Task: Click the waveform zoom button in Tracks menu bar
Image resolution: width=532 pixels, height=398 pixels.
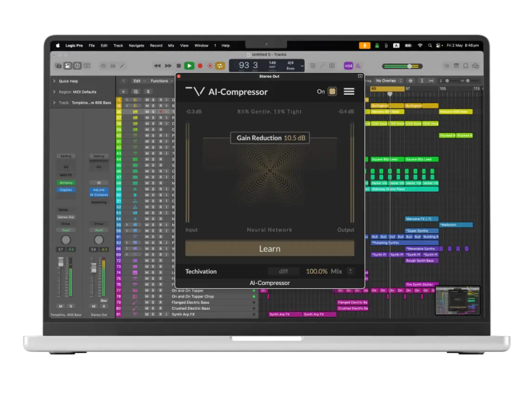Action: point(411,81)
